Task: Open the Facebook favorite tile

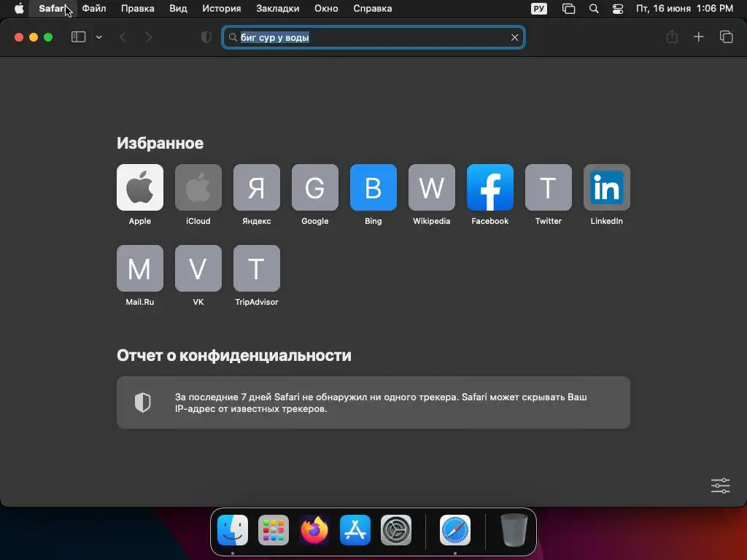Action: [489, 187]
